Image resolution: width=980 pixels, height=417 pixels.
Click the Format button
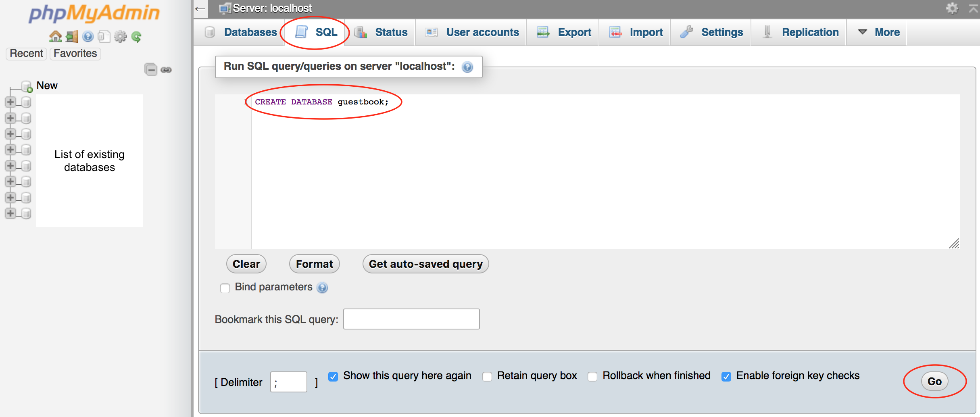coord(314,264)
